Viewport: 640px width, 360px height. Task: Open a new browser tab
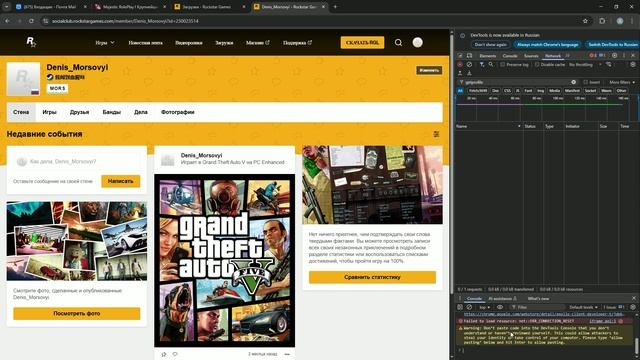tap(335, 7)
